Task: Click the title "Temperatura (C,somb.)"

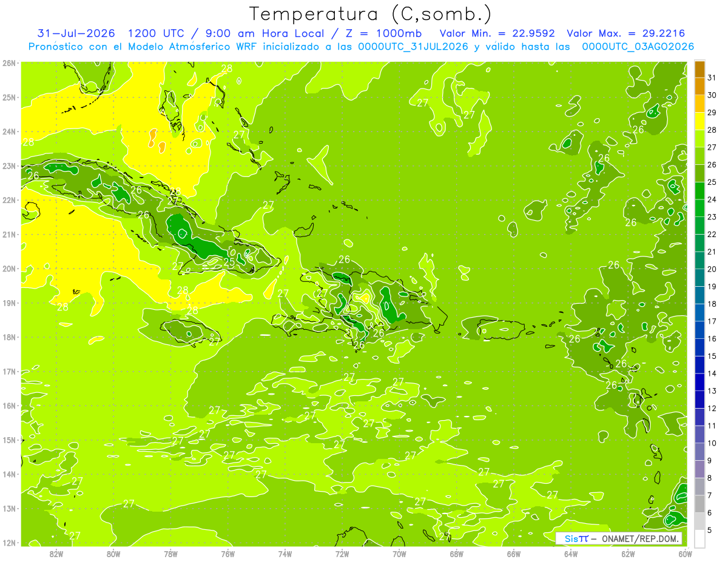Action: click(x=370, y=13)
